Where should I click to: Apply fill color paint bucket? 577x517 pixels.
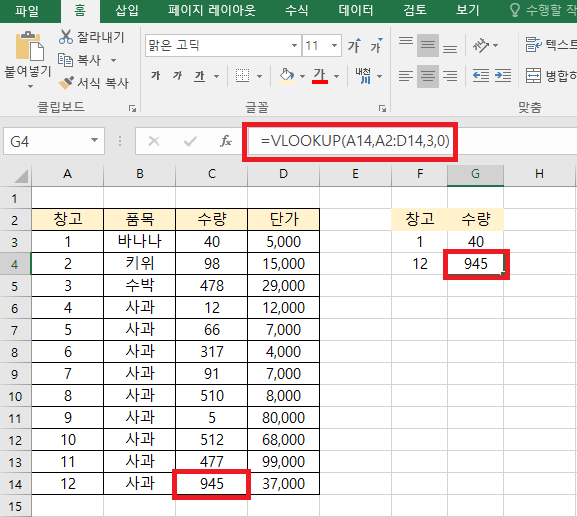(286, 76)
